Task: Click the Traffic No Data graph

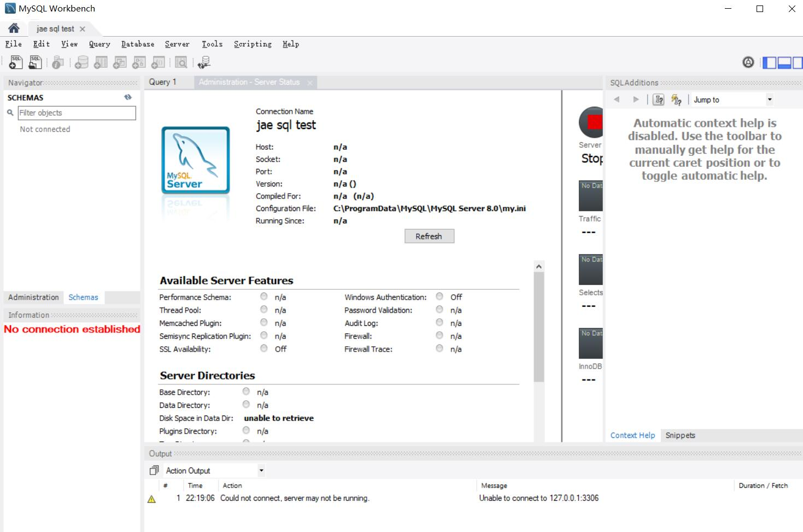Action: (x=591, y=196)
